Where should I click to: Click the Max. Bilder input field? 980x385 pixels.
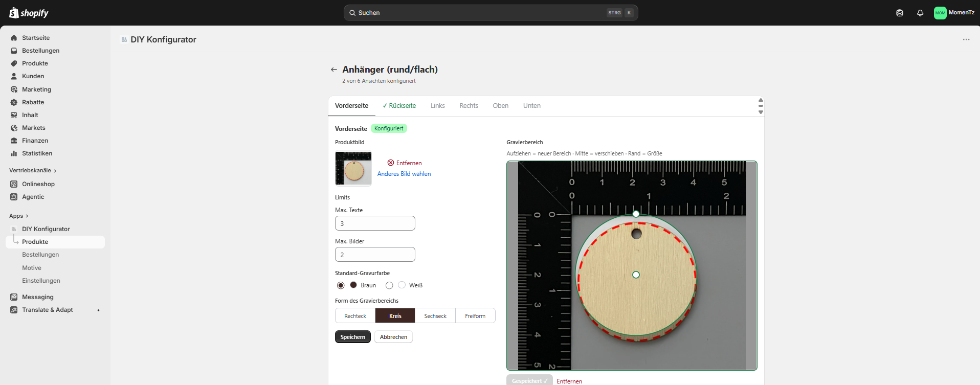[375, 255]
